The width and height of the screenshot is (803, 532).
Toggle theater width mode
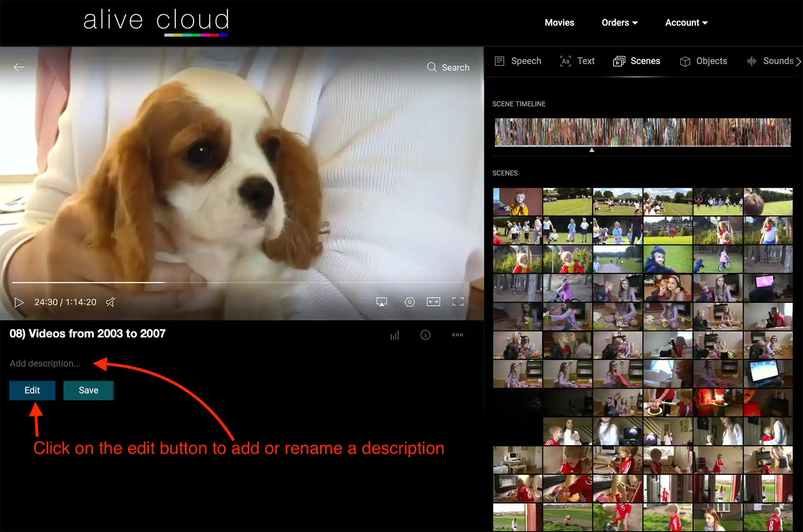tap(433, 302)
